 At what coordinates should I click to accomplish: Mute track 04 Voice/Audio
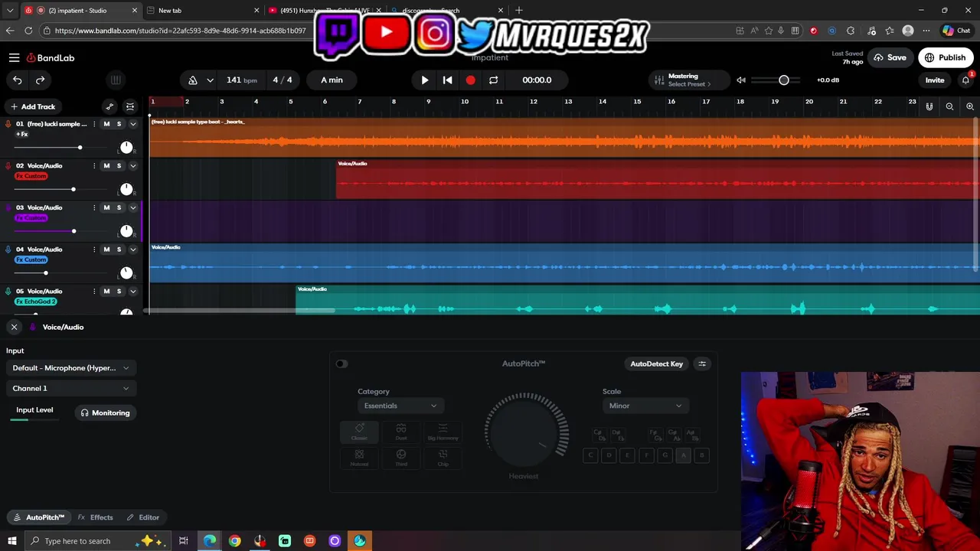tap(106, 249)
